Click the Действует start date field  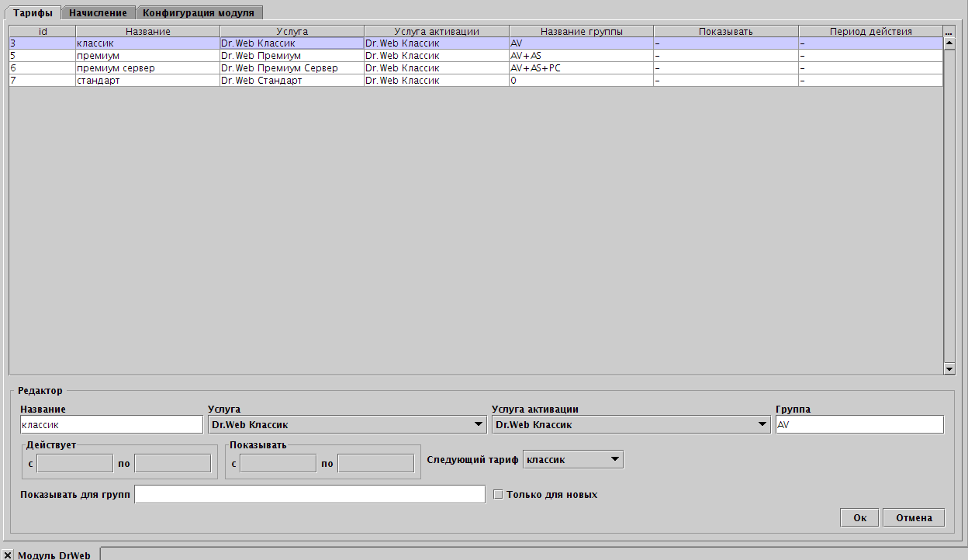point(75,464)
